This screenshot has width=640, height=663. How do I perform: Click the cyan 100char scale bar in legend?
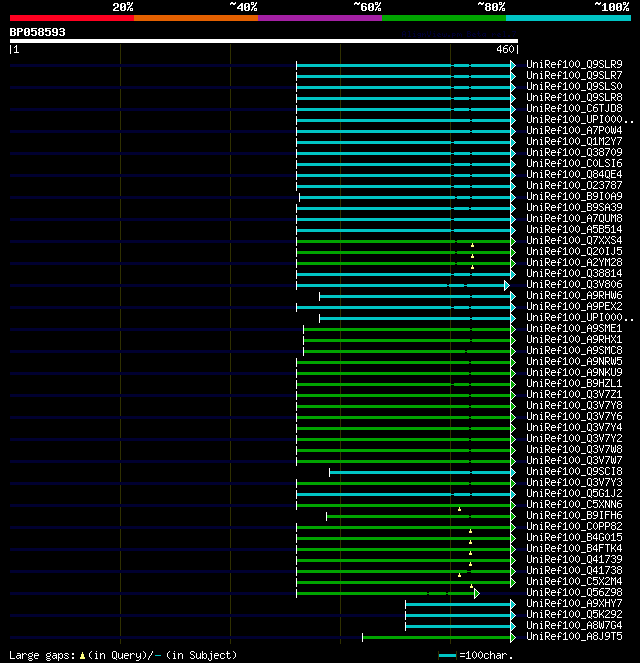[x=447, y=656]
